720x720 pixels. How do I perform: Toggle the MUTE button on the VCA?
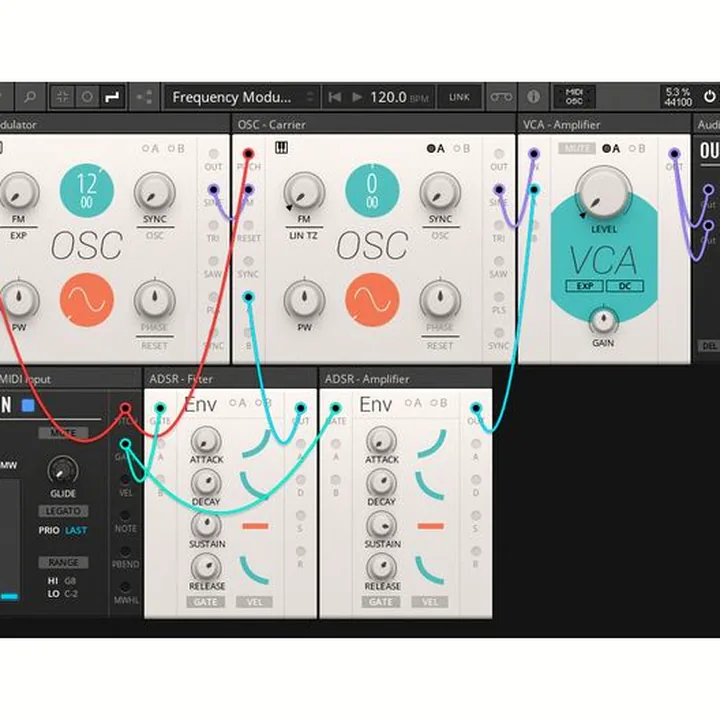point(577,148)
